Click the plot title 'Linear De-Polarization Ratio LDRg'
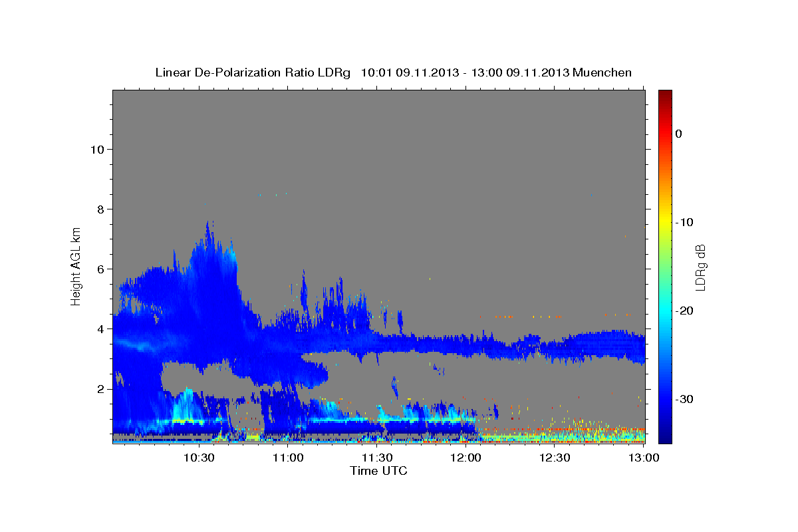This screenshot has height=532, width=798. pos(252,72)
